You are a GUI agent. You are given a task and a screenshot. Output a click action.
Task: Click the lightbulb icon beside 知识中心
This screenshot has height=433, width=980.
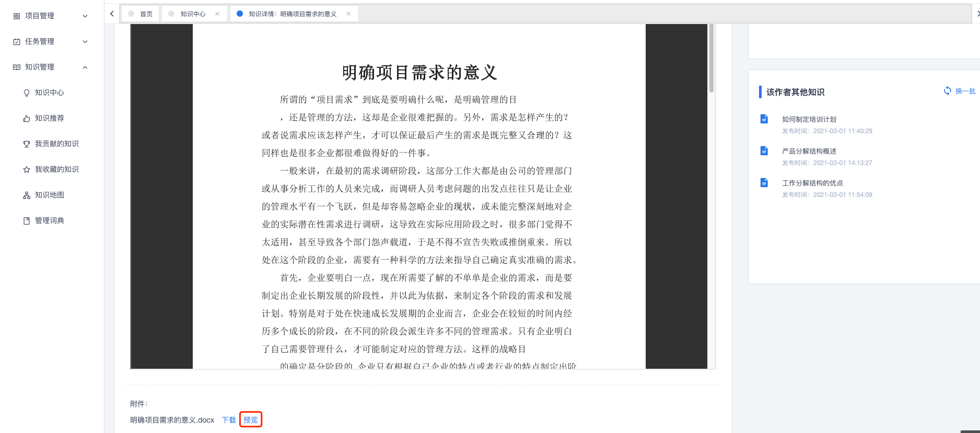tap(27, 93)
